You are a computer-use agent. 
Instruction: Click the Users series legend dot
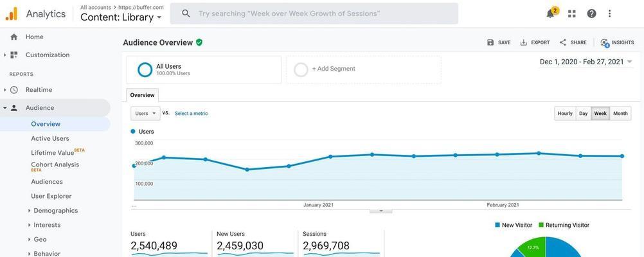[132, 132]
